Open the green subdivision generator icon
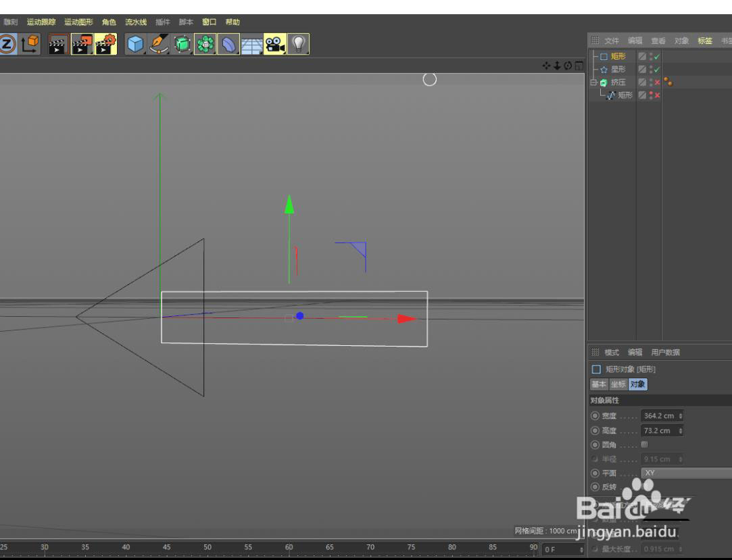Image resolution: width=732 pixels, height=560 pixels. [x=182, y=45]
